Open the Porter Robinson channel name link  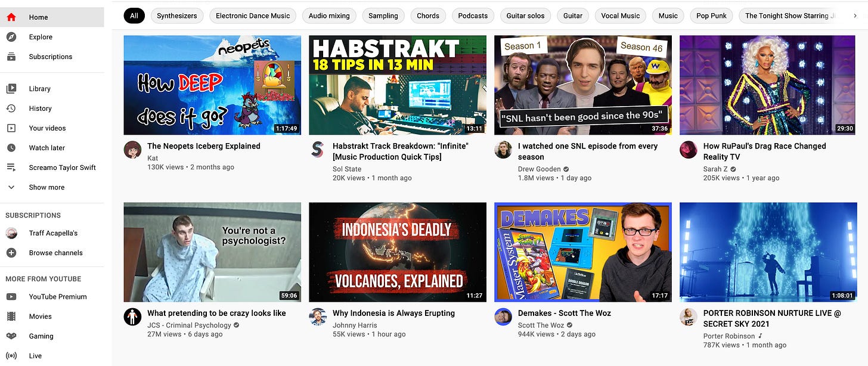(x=728, y=336)
